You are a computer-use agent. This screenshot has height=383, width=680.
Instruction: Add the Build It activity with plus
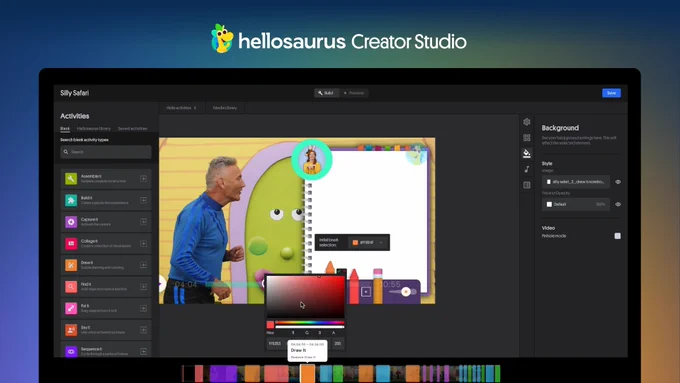coord(144,200)
